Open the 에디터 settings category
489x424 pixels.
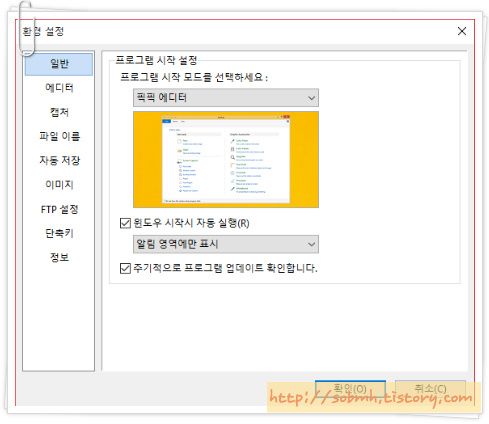click(59, 88)
